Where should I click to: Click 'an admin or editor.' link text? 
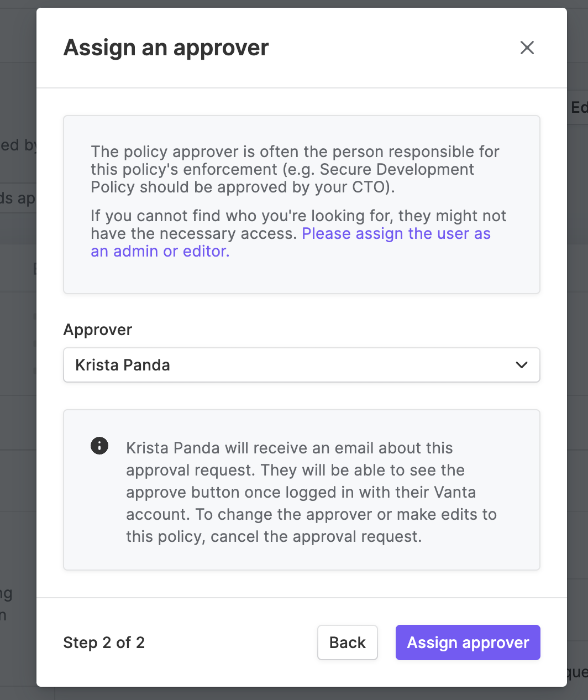click(x=160, y=251)
